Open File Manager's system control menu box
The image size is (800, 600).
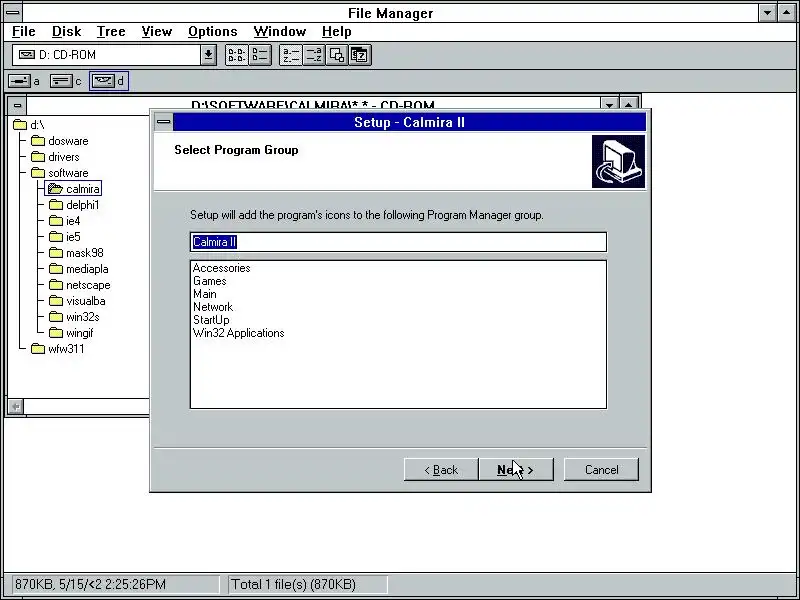pos(13,13)
